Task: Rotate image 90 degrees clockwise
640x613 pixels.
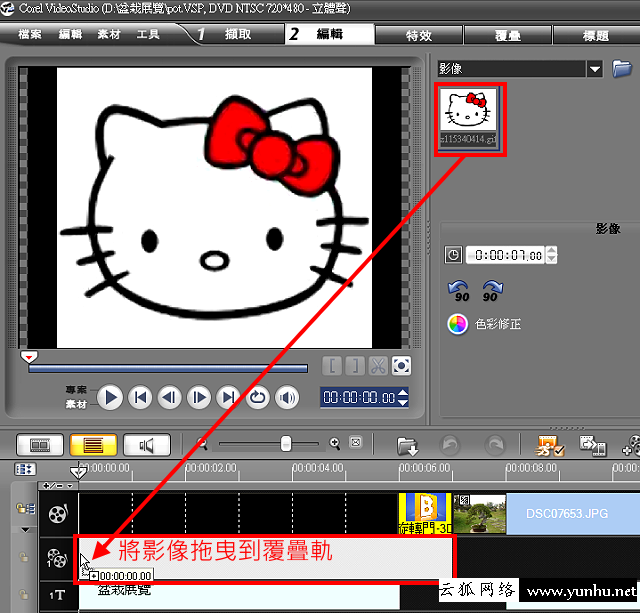Action: [x=493, y=291]
